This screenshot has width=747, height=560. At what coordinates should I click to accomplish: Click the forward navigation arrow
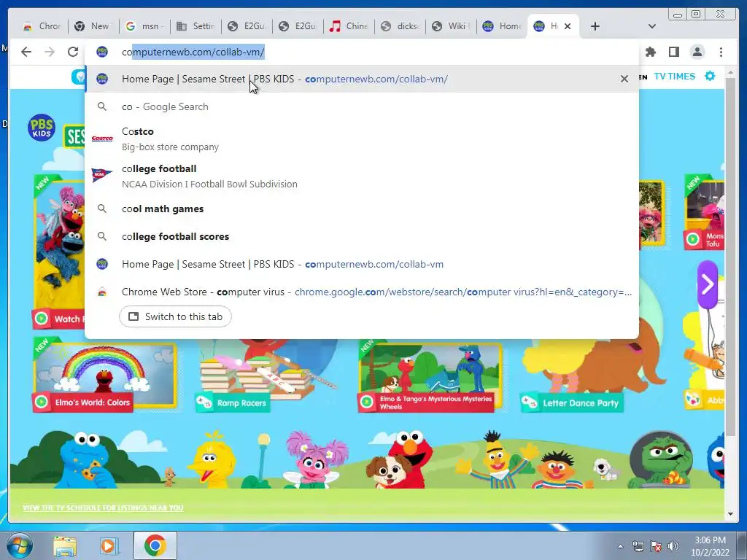(x=50, y=52)
